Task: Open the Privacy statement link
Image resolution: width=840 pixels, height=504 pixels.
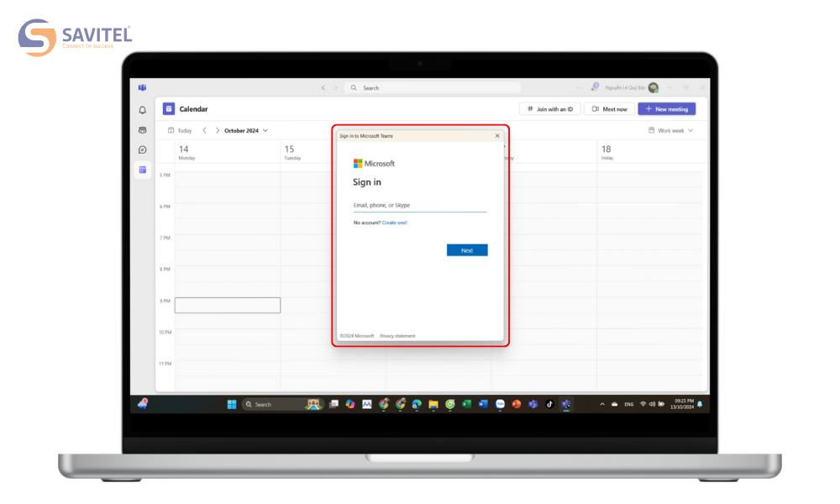Action: point(397,336)
